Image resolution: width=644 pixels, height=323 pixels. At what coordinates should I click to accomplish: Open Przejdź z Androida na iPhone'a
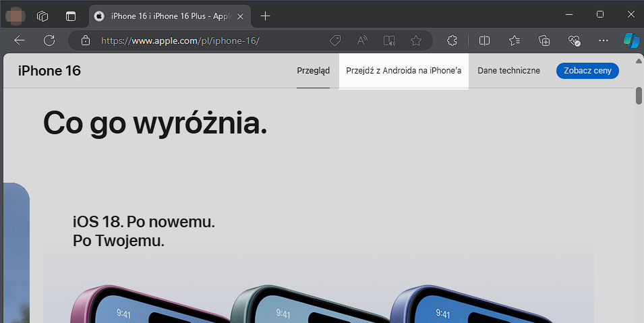[x=404, y=71]
